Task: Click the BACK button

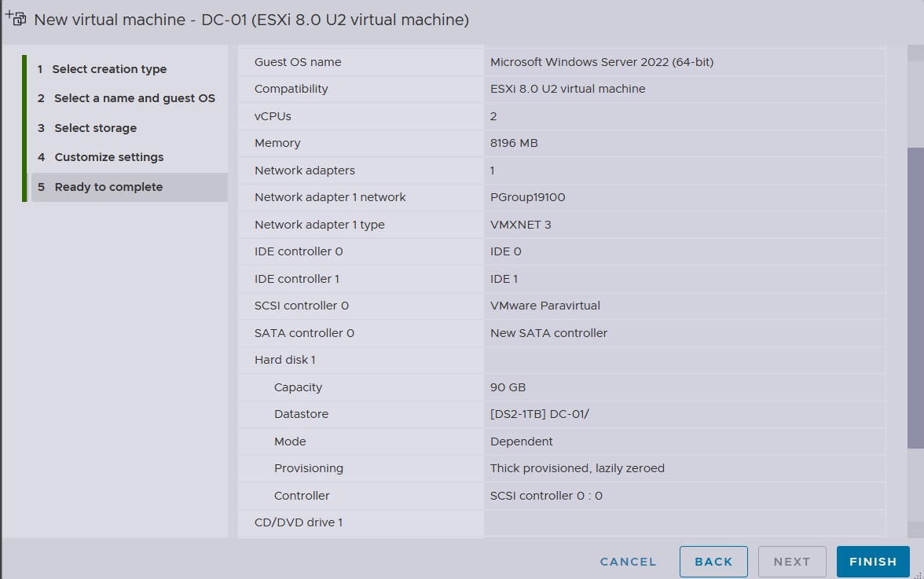Action: pyautogui.click(x=713, y=562)
